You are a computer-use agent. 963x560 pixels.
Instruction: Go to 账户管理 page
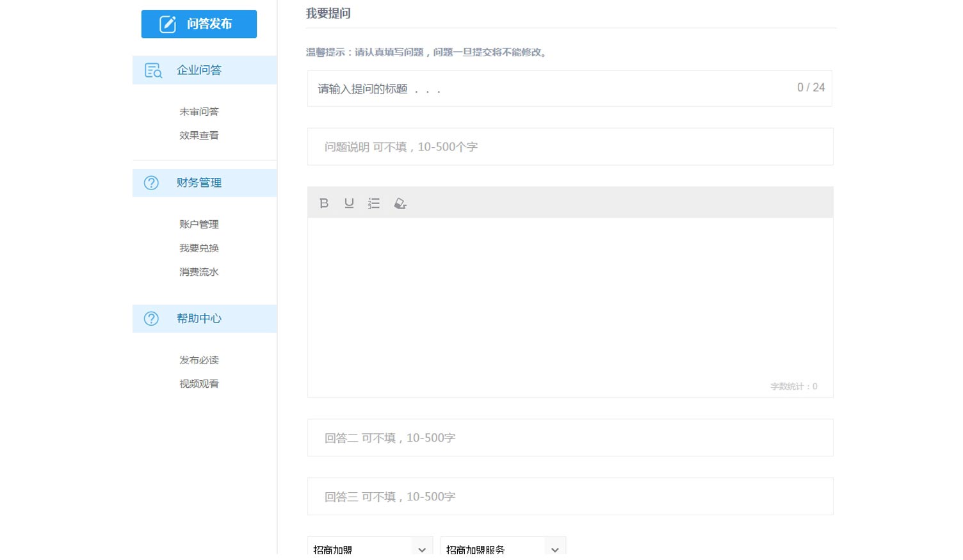pyautogui.click(x=199, y=224)
